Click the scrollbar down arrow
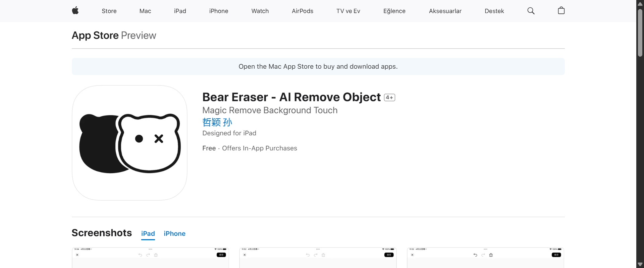Screen dimensions: 644x268 click(x=639, y=264)
